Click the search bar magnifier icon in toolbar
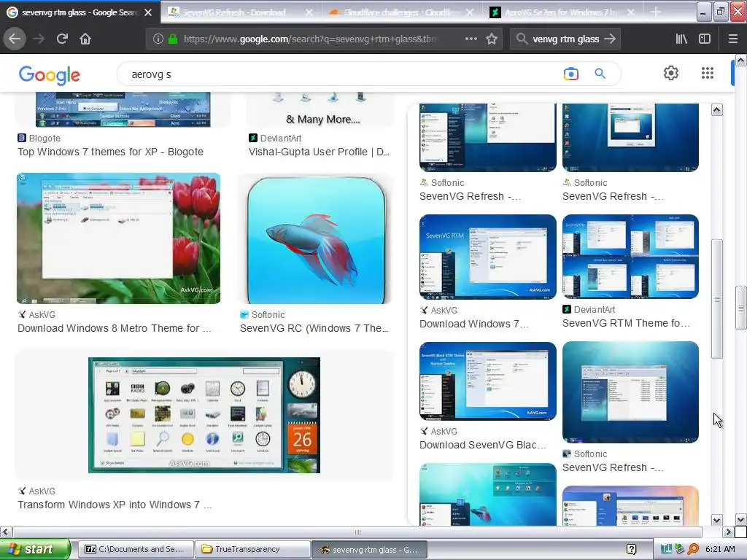 coord(522,39)
